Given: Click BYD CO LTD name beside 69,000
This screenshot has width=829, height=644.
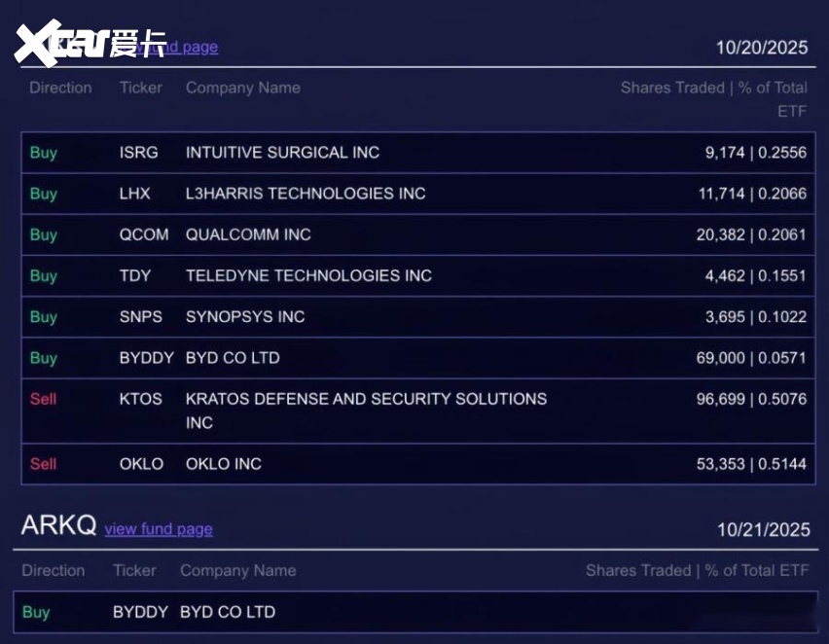Looking at the screenshot, I should click(x=233, y=358).
